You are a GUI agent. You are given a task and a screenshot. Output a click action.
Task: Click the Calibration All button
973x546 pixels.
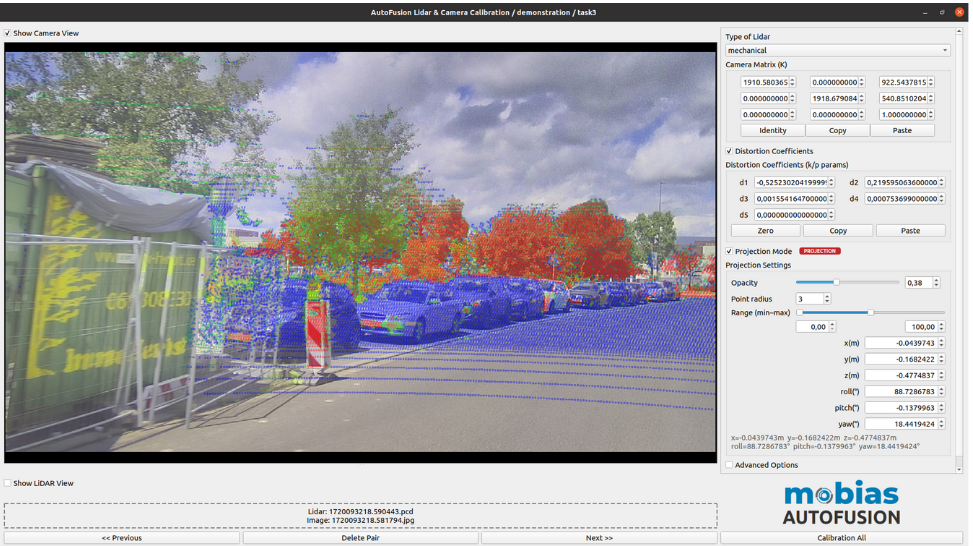(841, 538)
